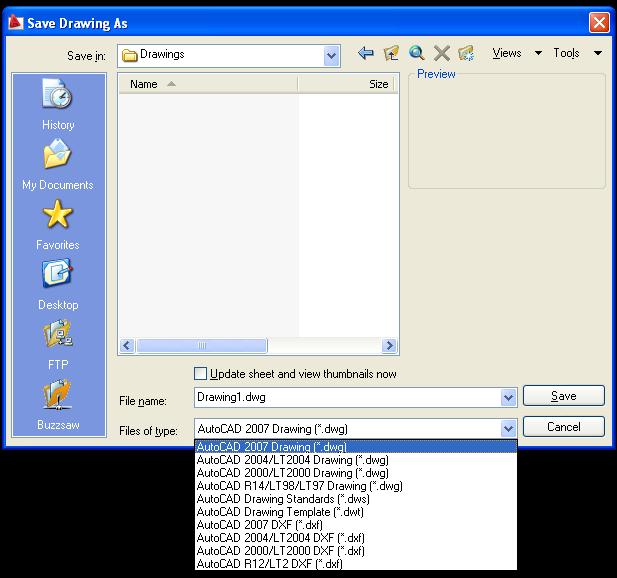Open the File name history dropdown arrow
This screenshot has width=617, height=578.
click(x=508, y=397)
